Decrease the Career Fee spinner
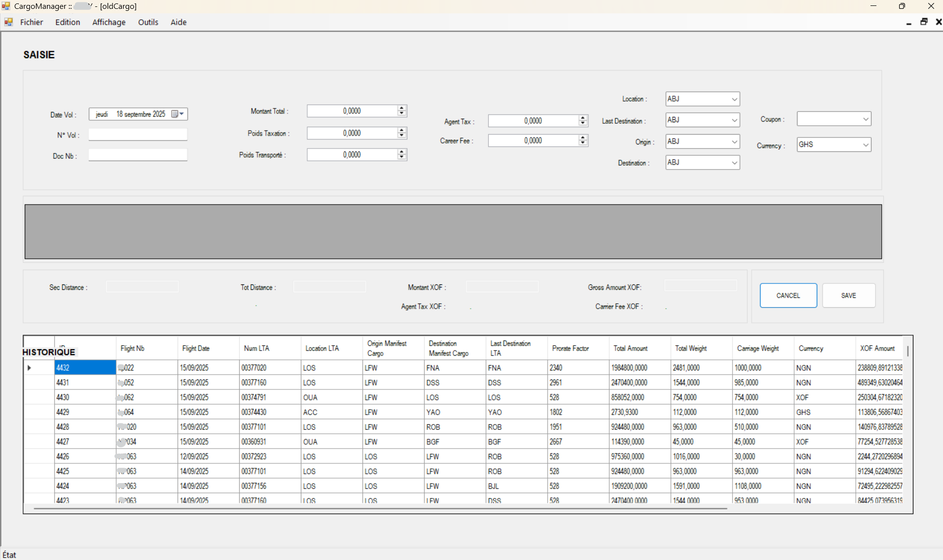The height and width of the screenshot is (560, 943). point(583,143)
